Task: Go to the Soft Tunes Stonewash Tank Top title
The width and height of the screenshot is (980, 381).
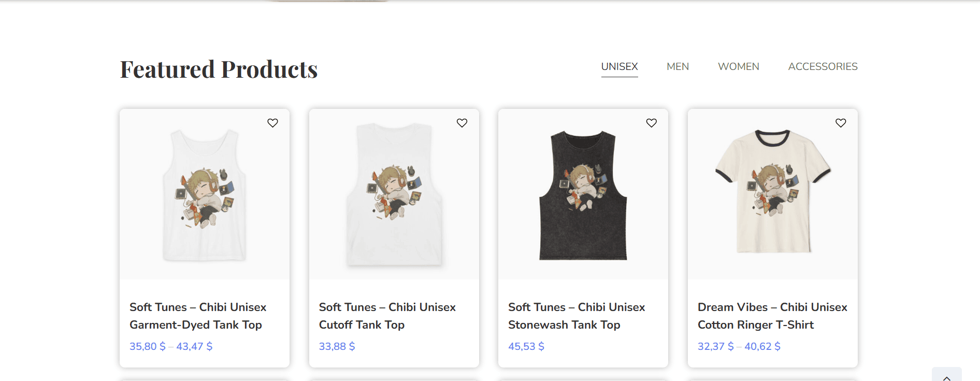Action: (576, 316)
